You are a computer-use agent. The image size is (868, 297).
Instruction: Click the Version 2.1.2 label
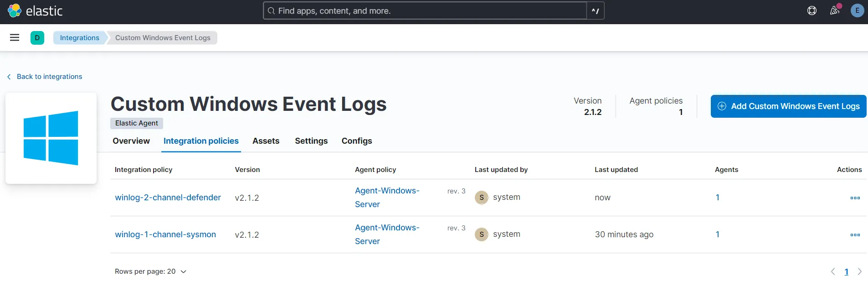pos(588,106)
